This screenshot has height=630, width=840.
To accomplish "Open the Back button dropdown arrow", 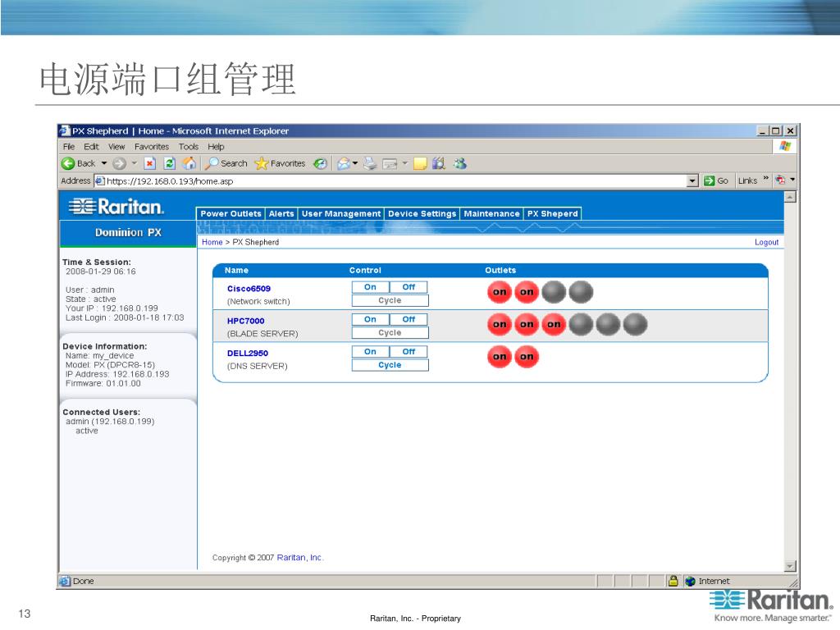I will (x=104, y=163).
